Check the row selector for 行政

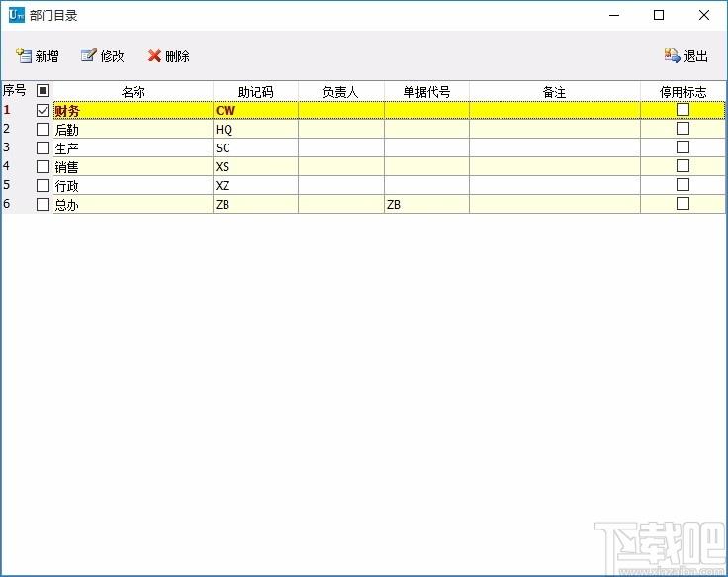[43, 185]
